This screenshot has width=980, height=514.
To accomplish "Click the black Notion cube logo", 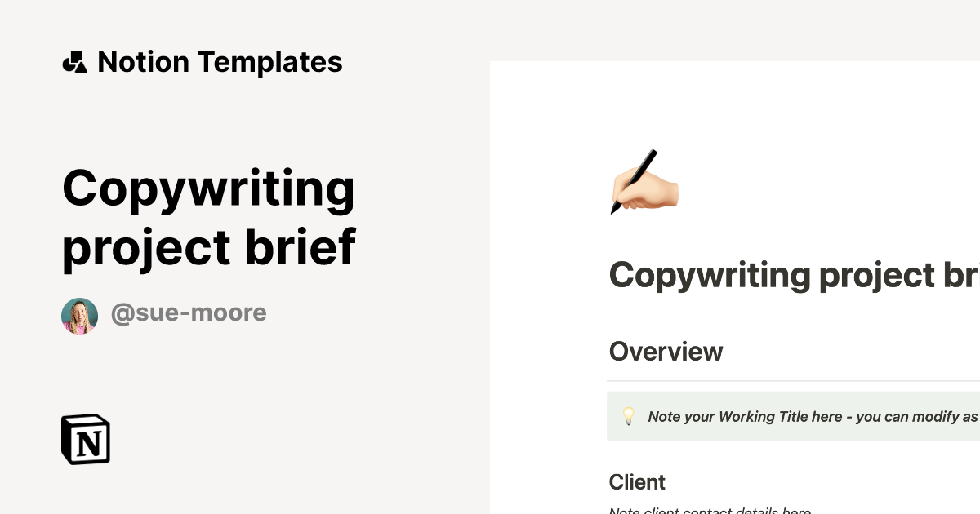I will click(86, 439).
